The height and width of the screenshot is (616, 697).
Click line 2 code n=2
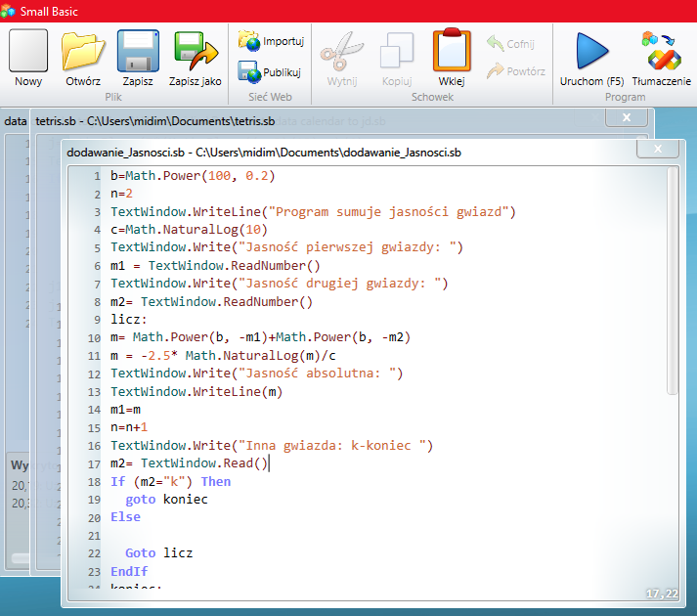pos(122,194)
